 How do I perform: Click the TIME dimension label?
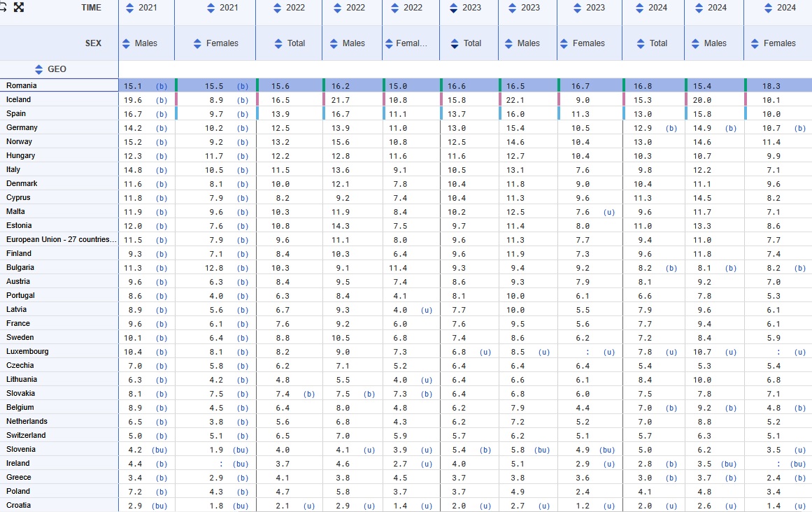click(x=90, y=8)
